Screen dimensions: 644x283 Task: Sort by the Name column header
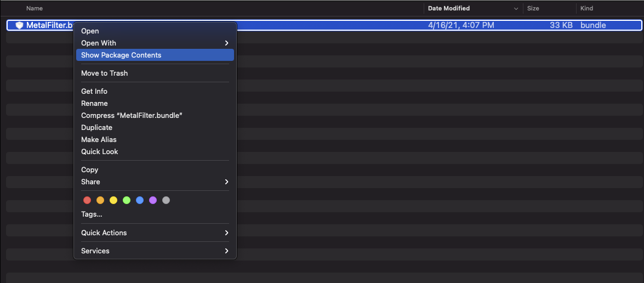pos(35,8)
